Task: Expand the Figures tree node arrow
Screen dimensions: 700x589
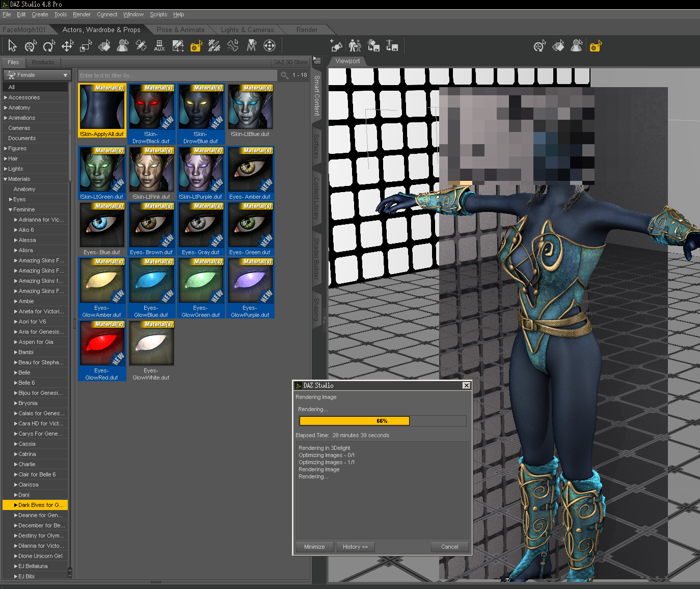Action: [x=6, y=148]
